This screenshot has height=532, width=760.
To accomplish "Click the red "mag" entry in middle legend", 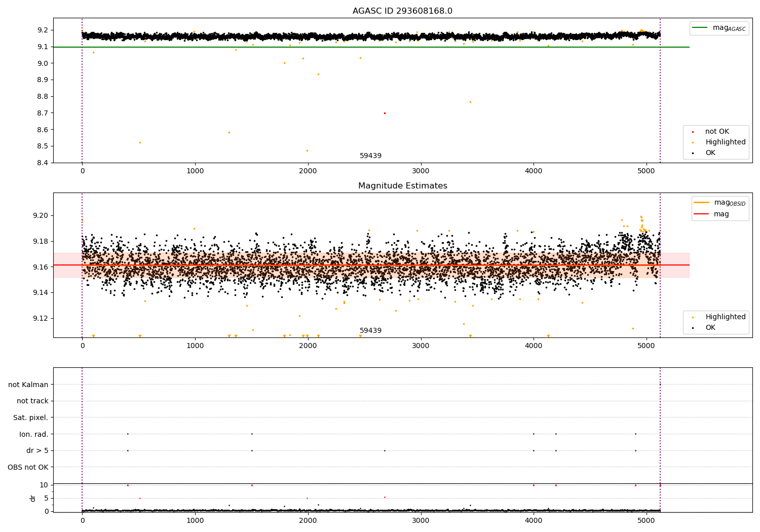I will (x=711, y=214).
